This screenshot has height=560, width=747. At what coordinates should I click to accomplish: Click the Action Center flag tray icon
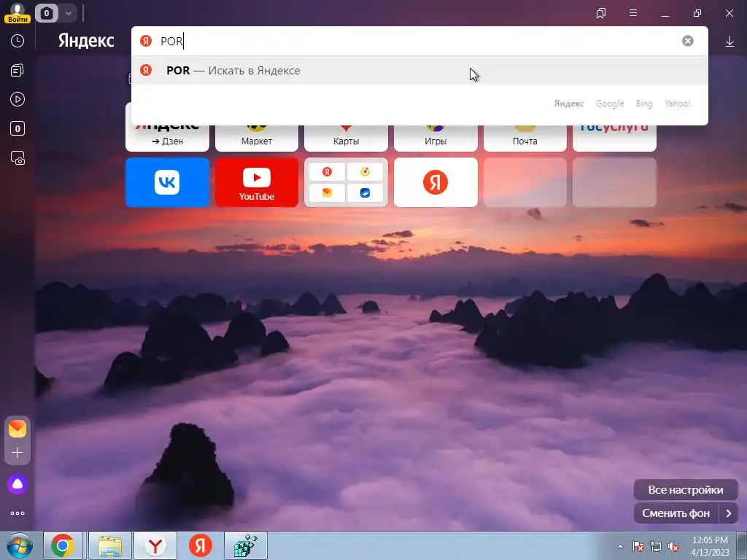coord(638,546)
